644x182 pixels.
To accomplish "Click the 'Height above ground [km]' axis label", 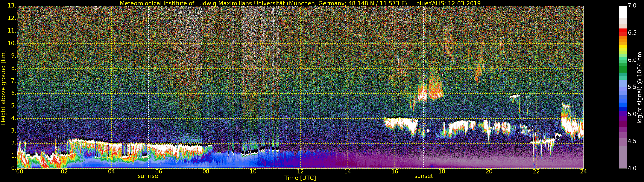I will coord(3,88).
